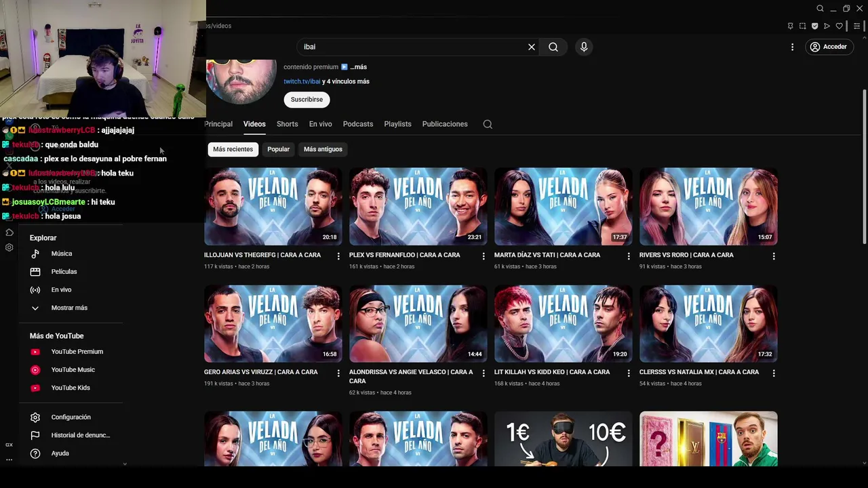Expand Mostrar más in sidebar
The image size is (868, 488).
pyautogui.click(x=69, y=308)
